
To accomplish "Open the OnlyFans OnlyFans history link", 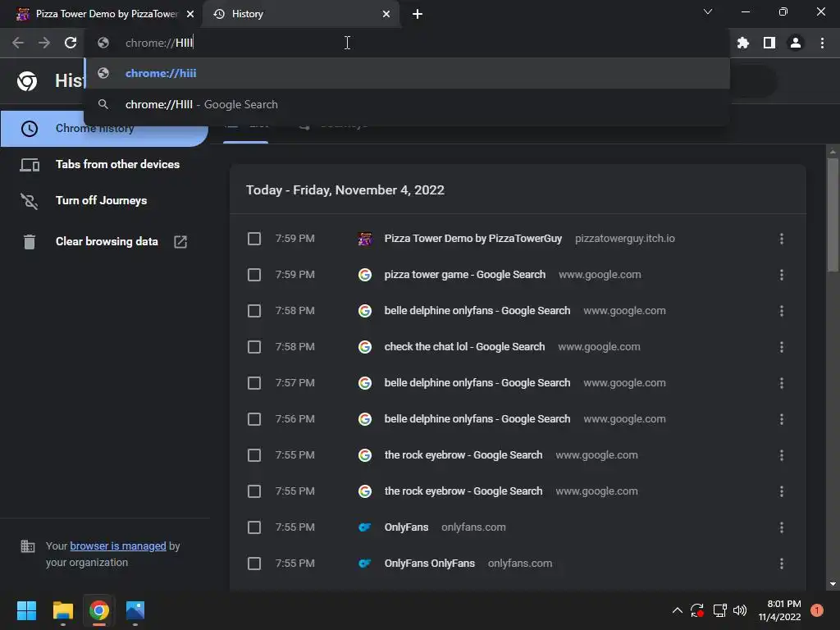I will point(430,564).
